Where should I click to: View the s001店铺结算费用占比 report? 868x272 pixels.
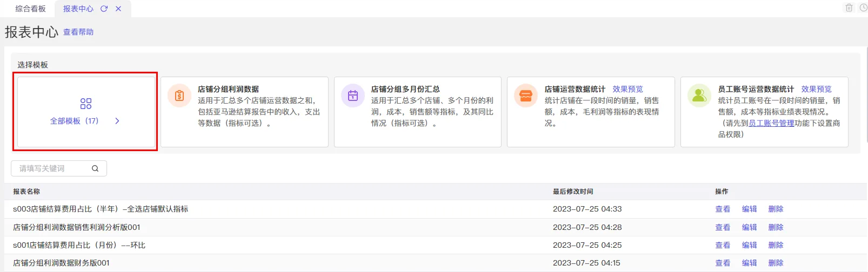723,245
